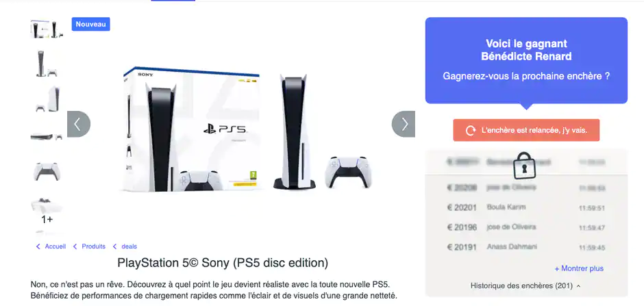Open the deals breadcrumb link
The image size is (644, 306).
pos(129,246)
